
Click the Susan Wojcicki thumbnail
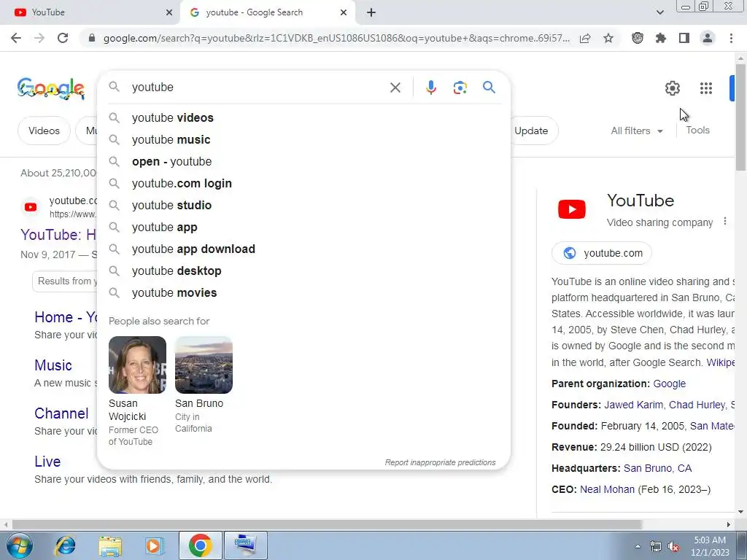137,365
